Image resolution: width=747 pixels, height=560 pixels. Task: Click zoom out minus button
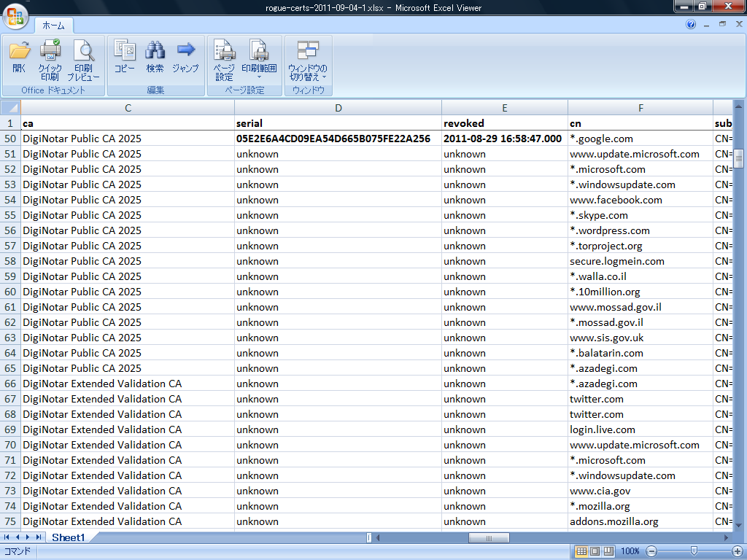tap(651, 551)
